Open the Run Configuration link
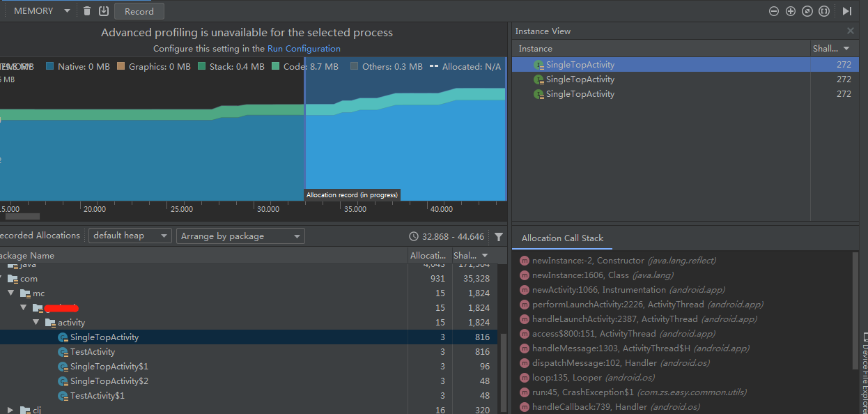Screen dimensions: 868x414 (x=304, y=49)
